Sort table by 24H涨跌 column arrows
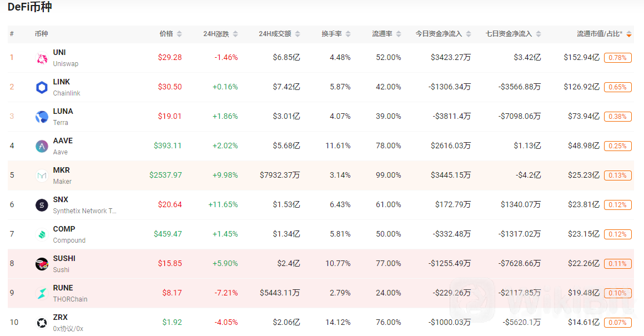Image resolution: width=644 pixels, height=336 pixels. [x=235, y=34]
